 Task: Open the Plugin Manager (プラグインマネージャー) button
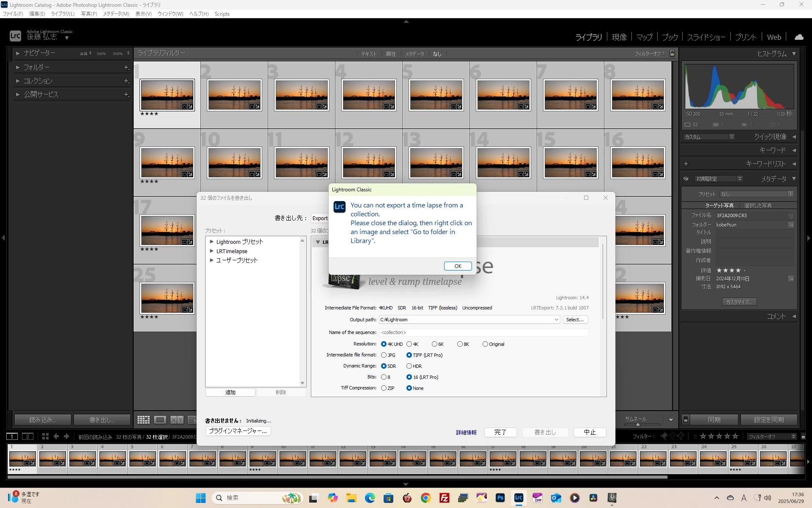[238, 431]
